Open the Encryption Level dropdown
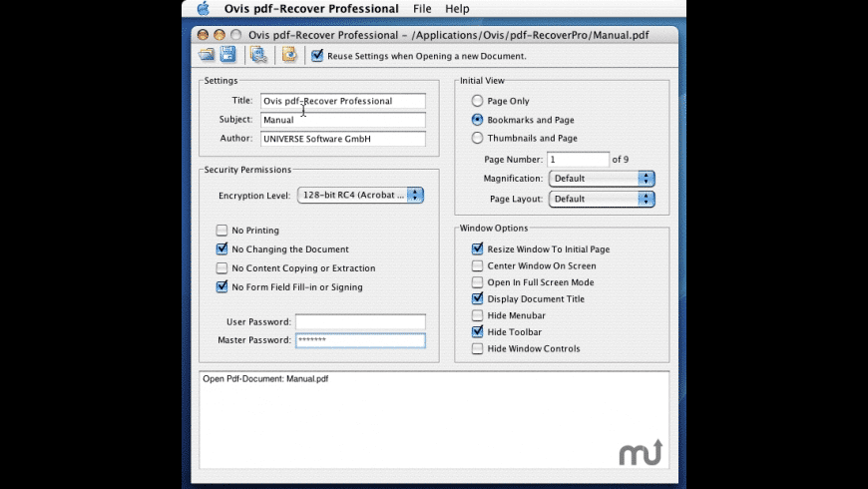868x489 pixels. (x=360, y=195)
